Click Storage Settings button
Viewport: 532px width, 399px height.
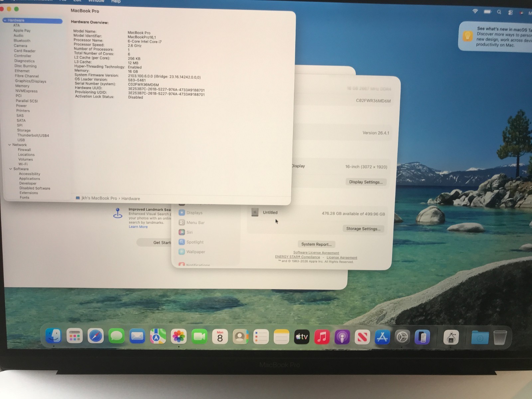point(363,229)
